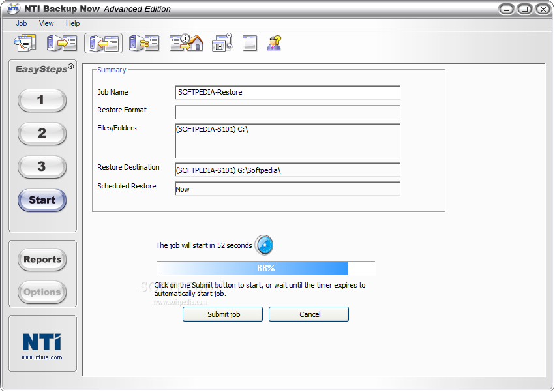The image size is (555, 392).
Task: Go to EasySteps step 2
Action: tap(42, 134)
